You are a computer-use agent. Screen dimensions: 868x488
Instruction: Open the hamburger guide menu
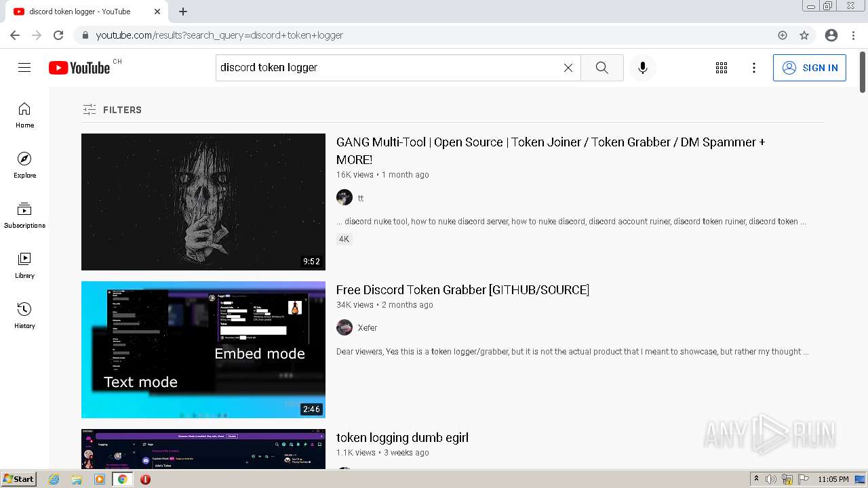(24, 68)
